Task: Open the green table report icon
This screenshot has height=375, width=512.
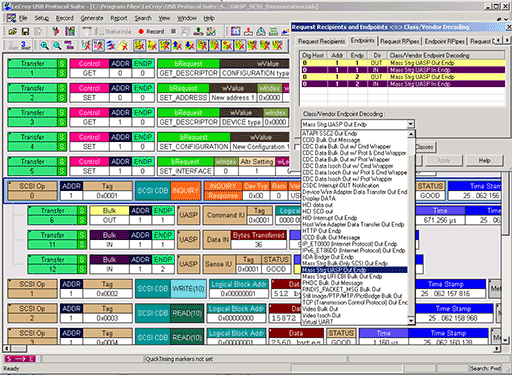Action: 273,31
